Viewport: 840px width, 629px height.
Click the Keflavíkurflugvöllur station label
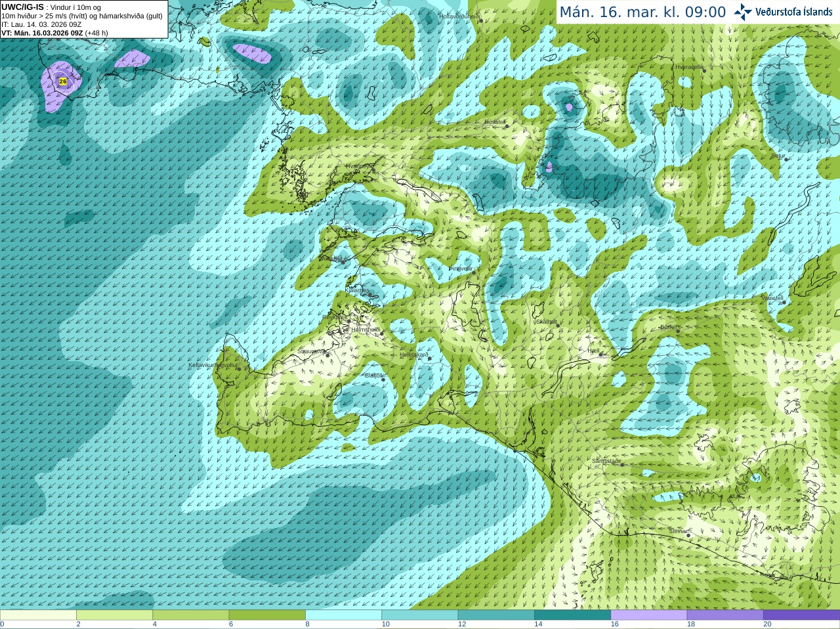click(213, 365)
